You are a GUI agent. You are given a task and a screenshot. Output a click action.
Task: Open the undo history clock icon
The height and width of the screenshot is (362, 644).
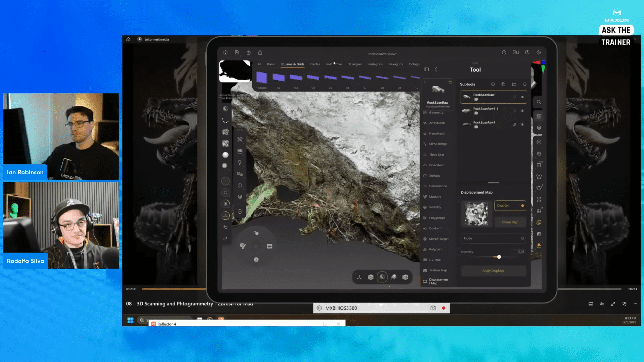click(x=504, y=52)
